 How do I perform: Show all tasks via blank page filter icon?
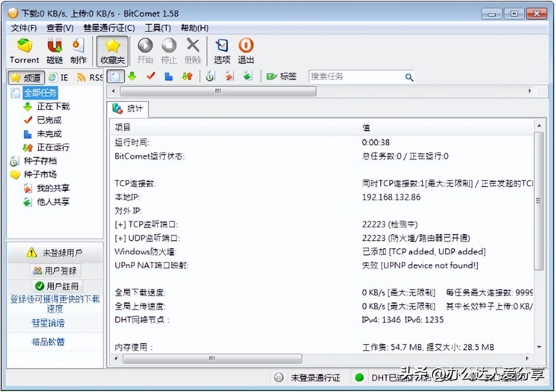[x=115, y=76]
